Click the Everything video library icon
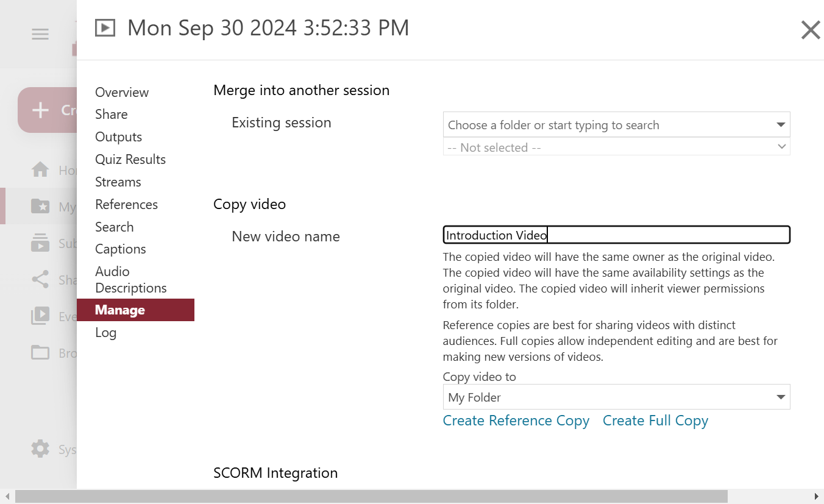This screenshot has height=504, width=824. coord(40,316)
